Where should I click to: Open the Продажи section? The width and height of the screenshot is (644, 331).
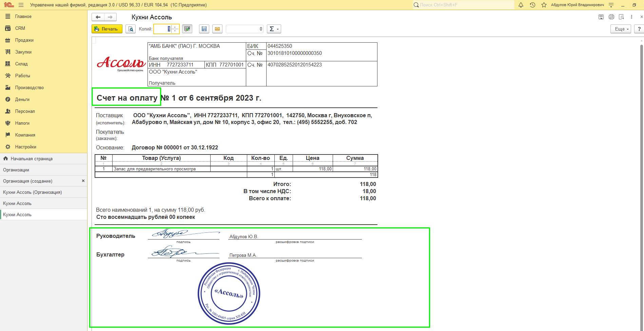tap(43, 40)
